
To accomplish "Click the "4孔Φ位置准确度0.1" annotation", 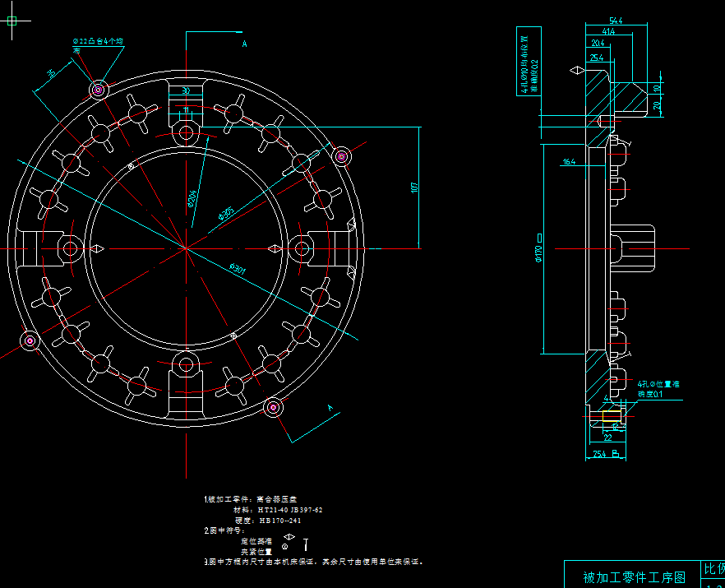I will coord(658,389).
